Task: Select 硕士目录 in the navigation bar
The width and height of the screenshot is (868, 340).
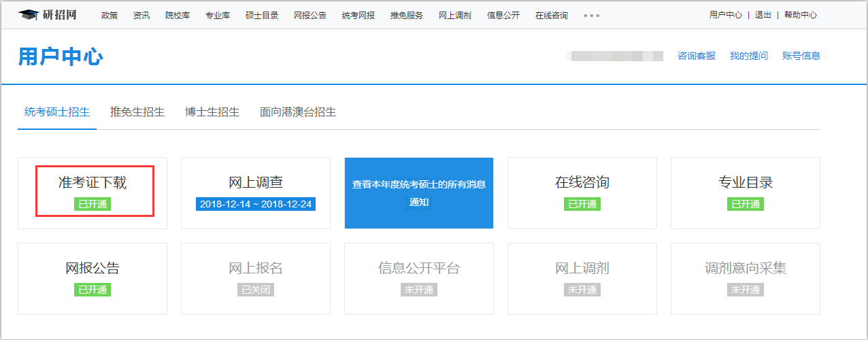Action: [x=262, y=15]
